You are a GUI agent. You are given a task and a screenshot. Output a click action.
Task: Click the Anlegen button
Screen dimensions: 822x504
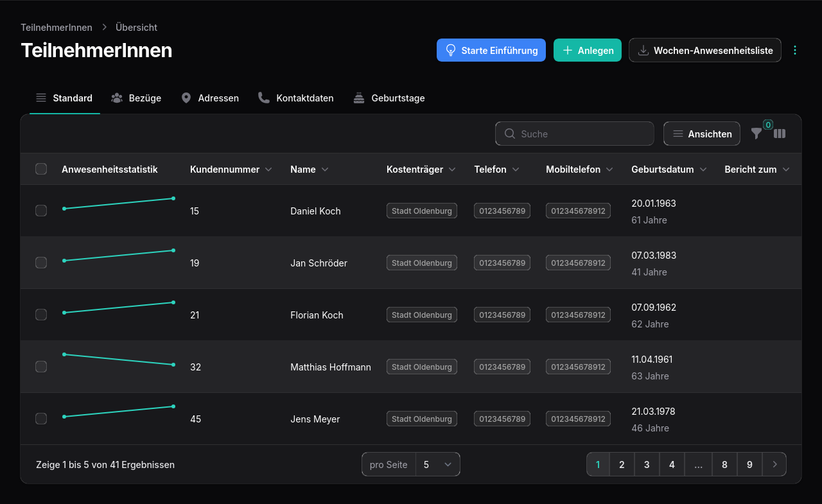[588, 50]
